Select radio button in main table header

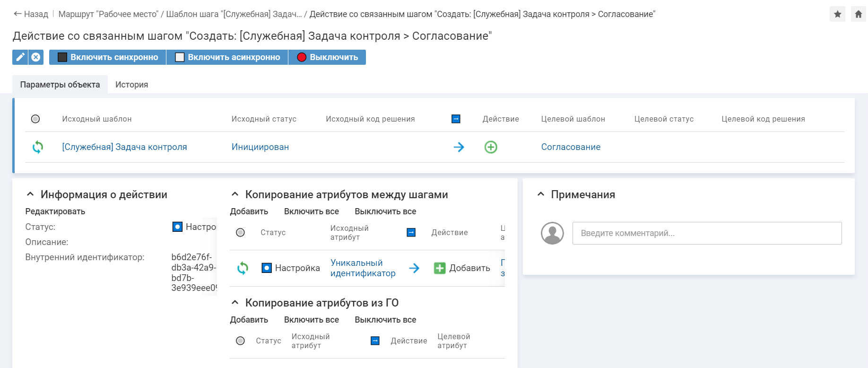(35, 119)
